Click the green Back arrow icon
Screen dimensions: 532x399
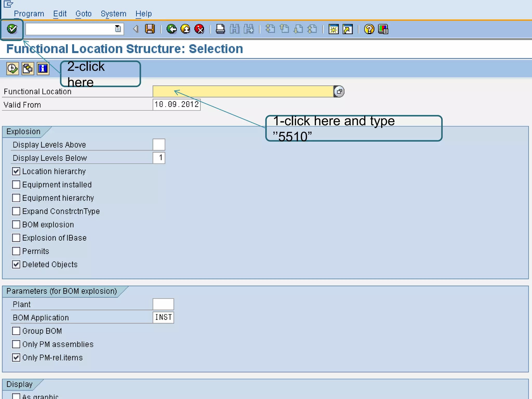[171, 29]
